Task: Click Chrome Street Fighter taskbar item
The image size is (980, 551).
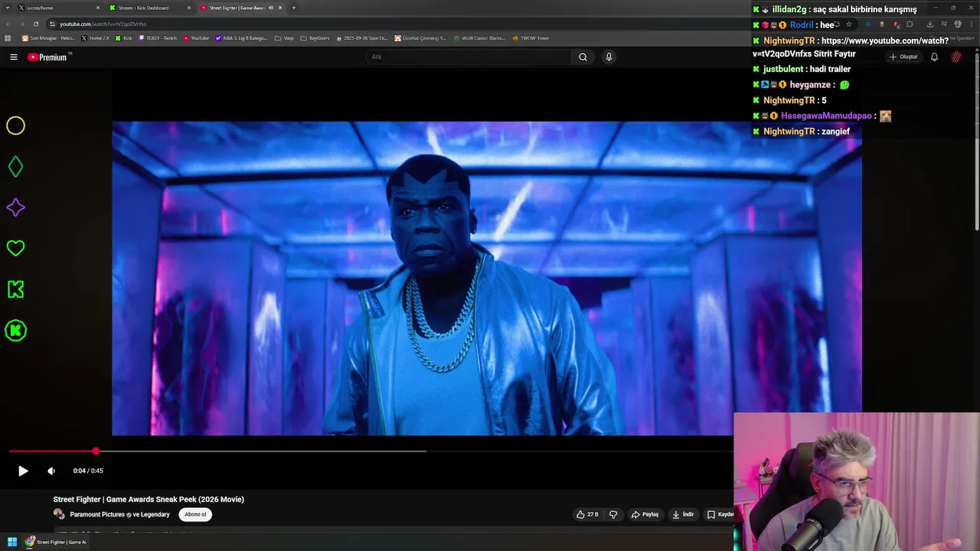Action: point(57,542)
